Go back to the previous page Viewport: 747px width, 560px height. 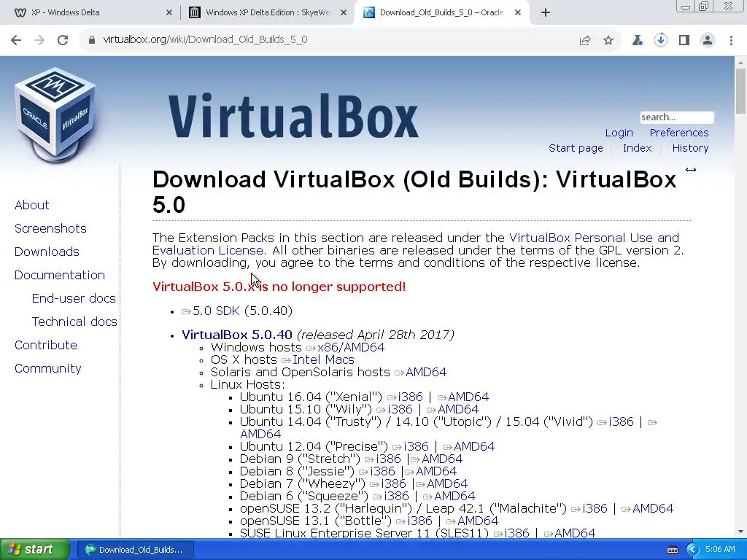pyautogui.click(x=16, y=40)
